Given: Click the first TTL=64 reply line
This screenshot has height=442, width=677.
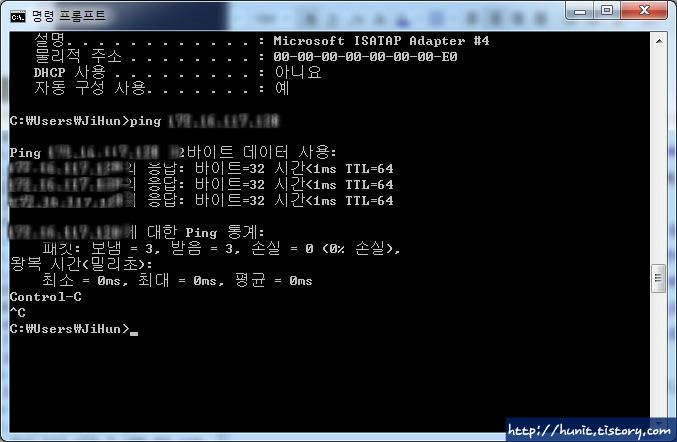Looking at the screenshot, I should tap(201, 168).
